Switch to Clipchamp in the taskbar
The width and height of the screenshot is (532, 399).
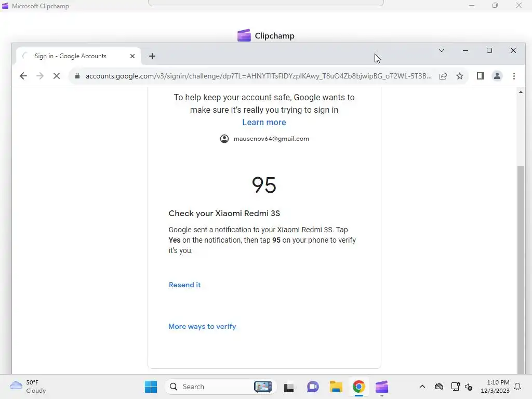(382, 387)
